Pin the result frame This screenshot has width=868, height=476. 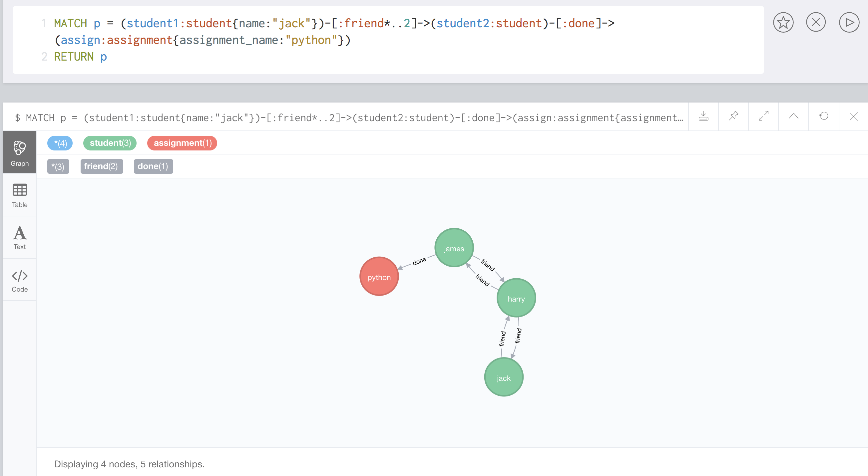point(733,117)
